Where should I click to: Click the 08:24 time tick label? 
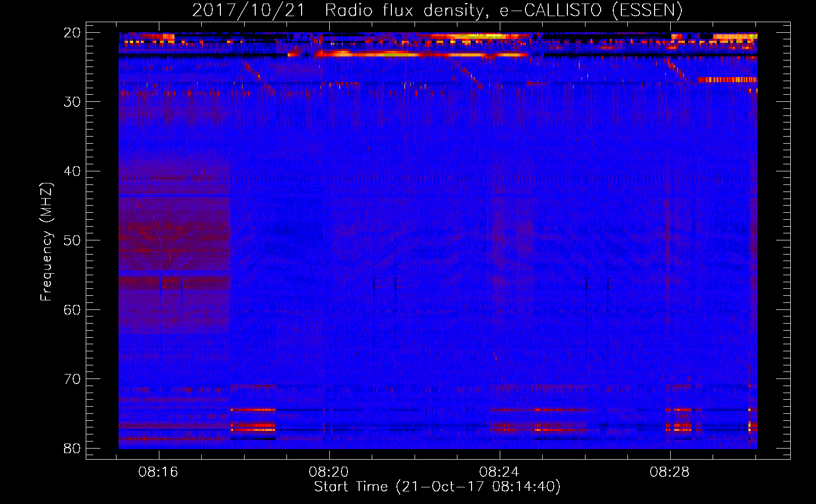coord(499,472)
